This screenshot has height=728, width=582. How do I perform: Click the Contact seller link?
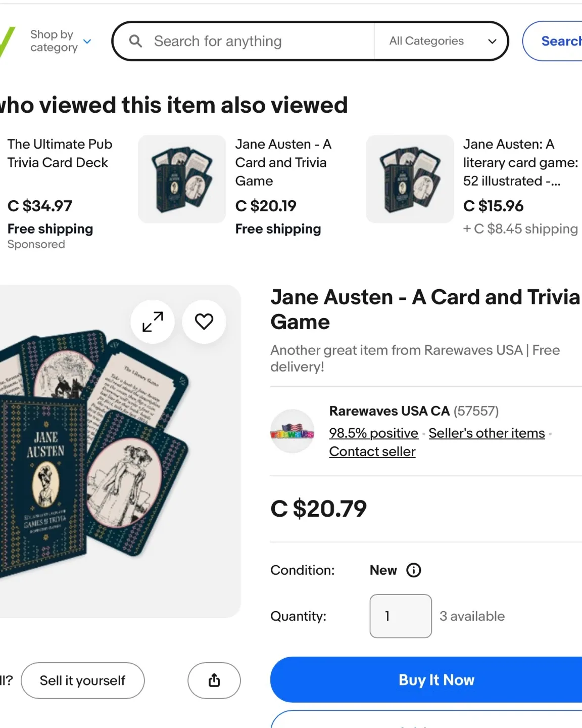coord(372,451)
